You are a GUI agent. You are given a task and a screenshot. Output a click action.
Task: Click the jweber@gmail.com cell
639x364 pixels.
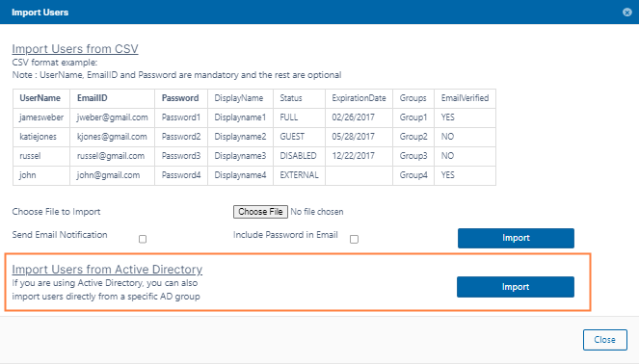[x=113, y=117]
